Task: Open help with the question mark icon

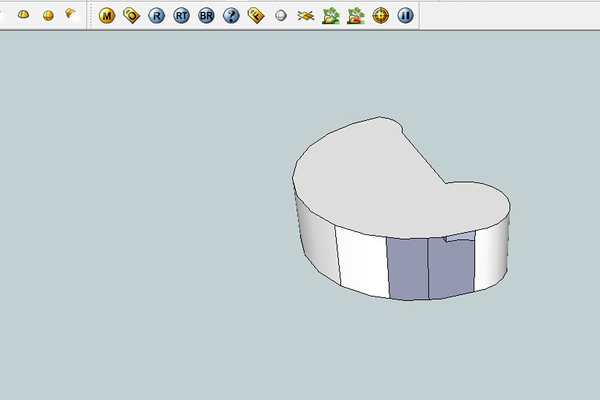Action: tap(231, 16)
